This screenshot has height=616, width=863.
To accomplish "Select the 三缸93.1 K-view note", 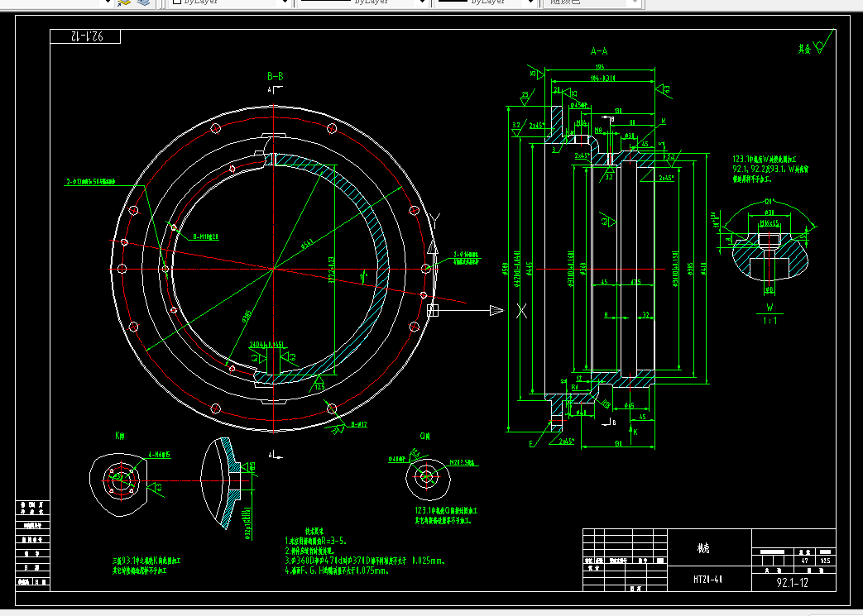I will (146, 566).
